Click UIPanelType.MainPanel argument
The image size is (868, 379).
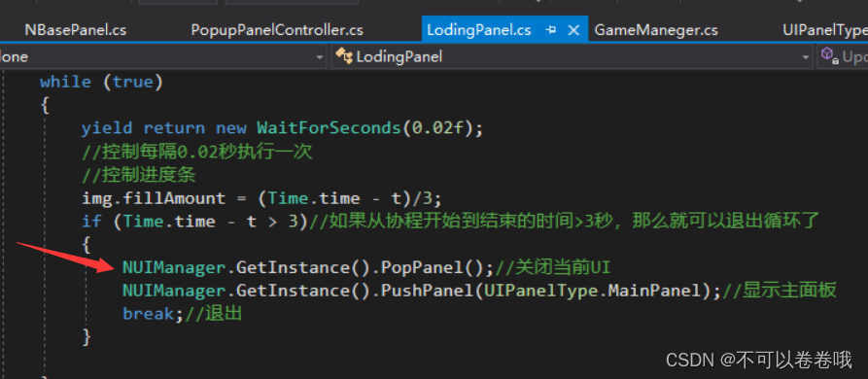(592, 291)
